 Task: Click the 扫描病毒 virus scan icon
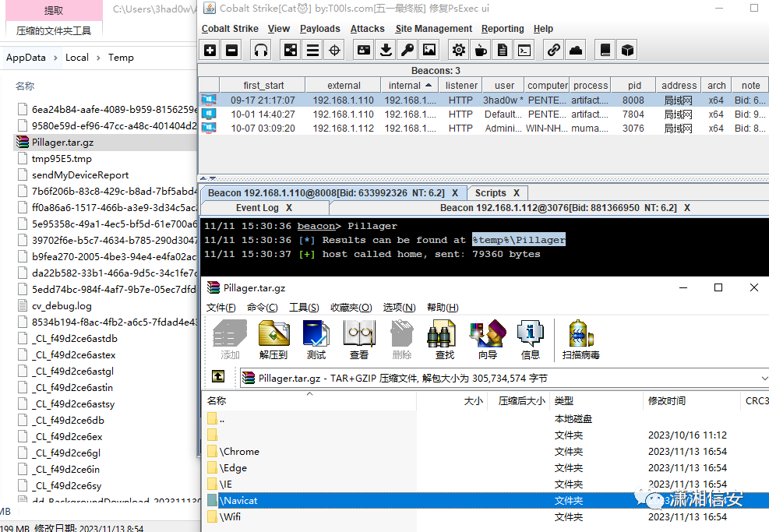tap(580, 340)
